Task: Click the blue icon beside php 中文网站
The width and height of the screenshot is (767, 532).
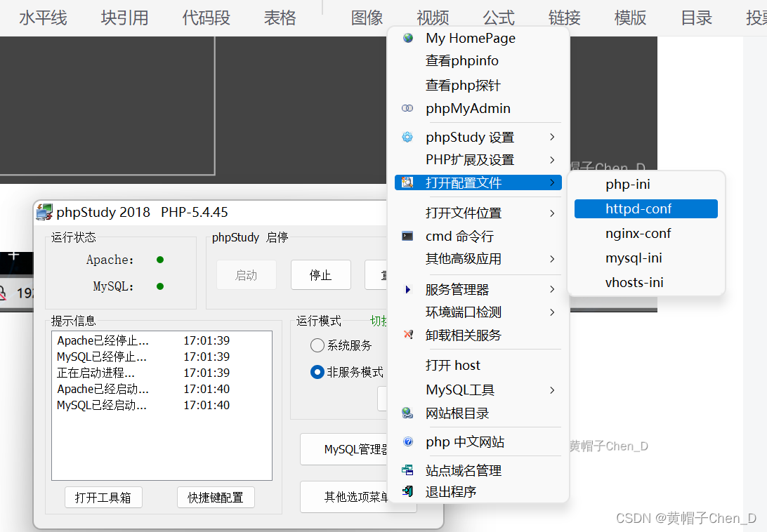Action: tap(408, 441)
